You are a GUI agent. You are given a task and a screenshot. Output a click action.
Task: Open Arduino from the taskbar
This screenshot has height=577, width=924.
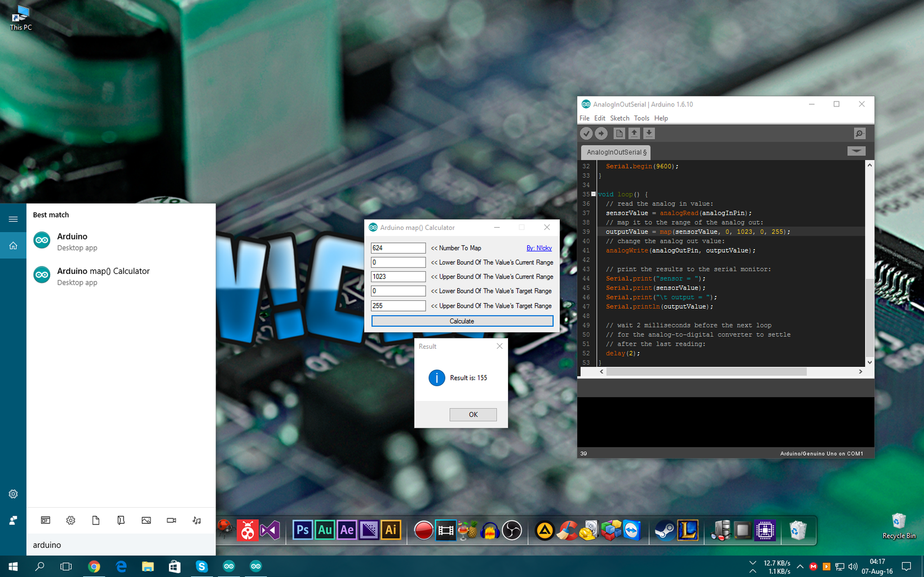(229, 566)
